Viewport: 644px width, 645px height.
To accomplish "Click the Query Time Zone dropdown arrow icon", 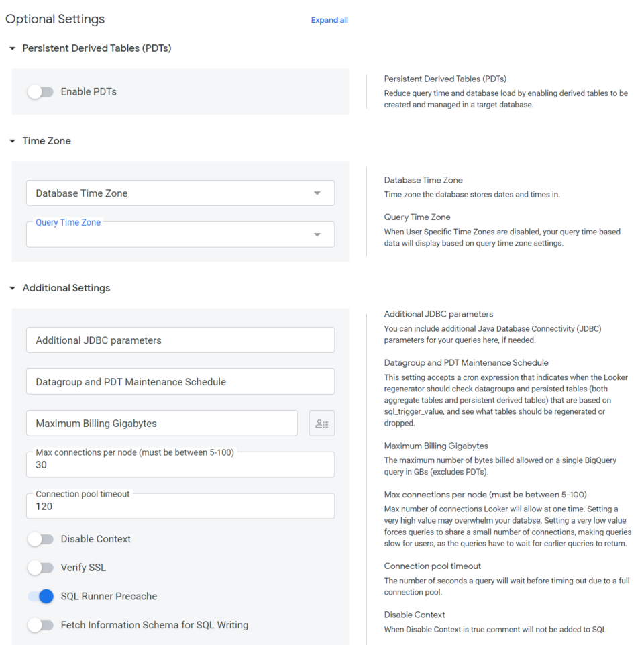I will [x=317, y=234].
